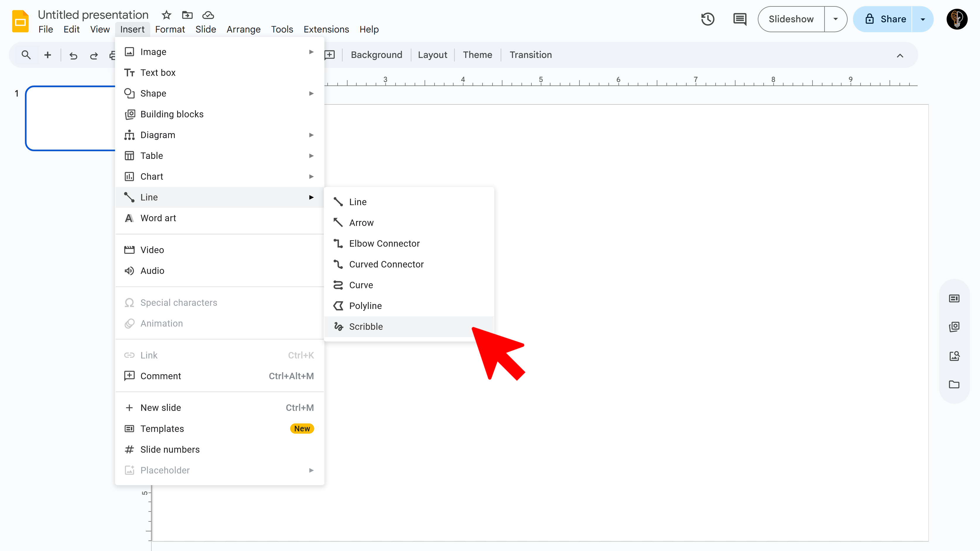Insert Building blocks
Viewport: 980px width, 551px height.
coord(220,114)
